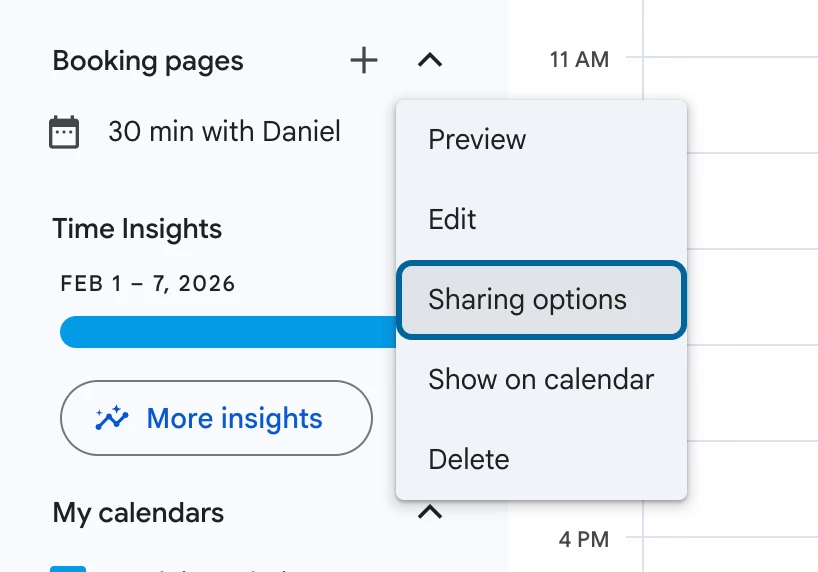Viewport: 818px width, 572px height.
Task: Click the FEB 1 – 7, 2026 date range
Action: click(x=148, y=284)
